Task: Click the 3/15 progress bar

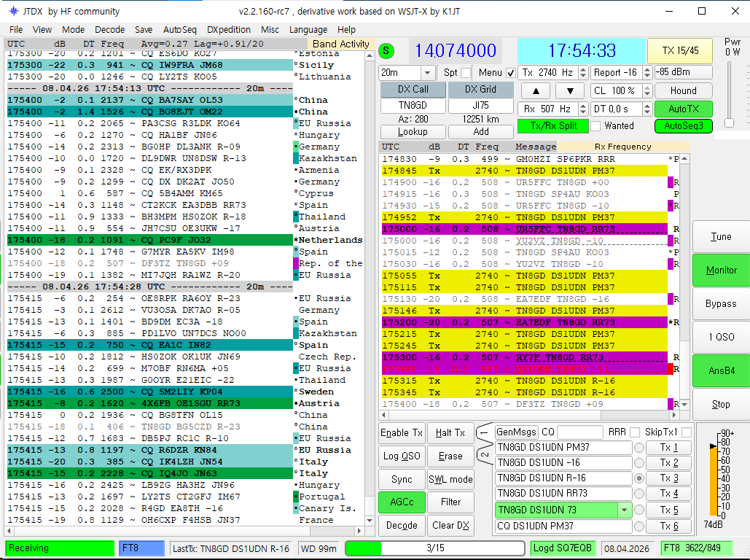Action: (x=434, y=548)
